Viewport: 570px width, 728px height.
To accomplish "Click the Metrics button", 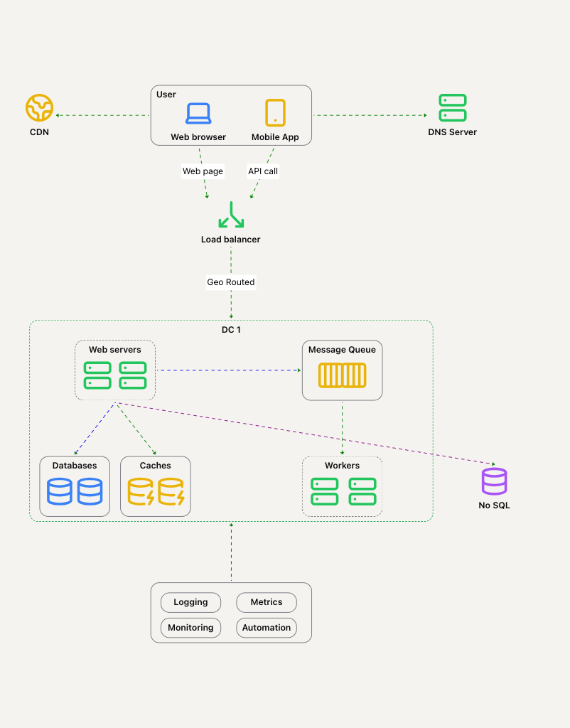I will tap(267, 602).
